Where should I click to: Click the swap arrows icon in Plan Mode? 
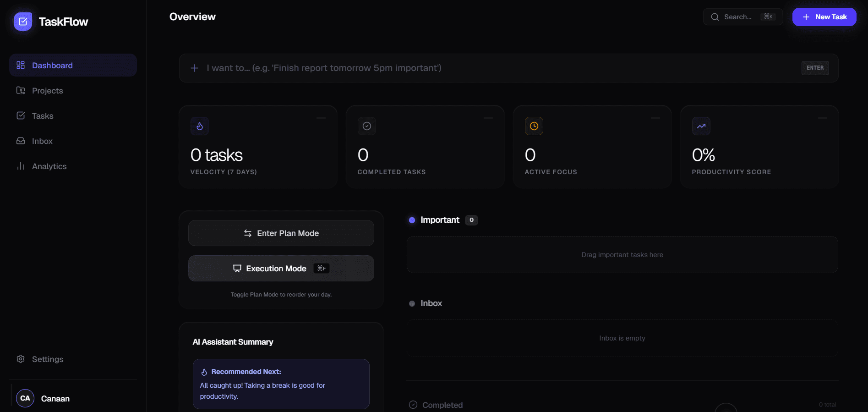click(x=248, y=233)
